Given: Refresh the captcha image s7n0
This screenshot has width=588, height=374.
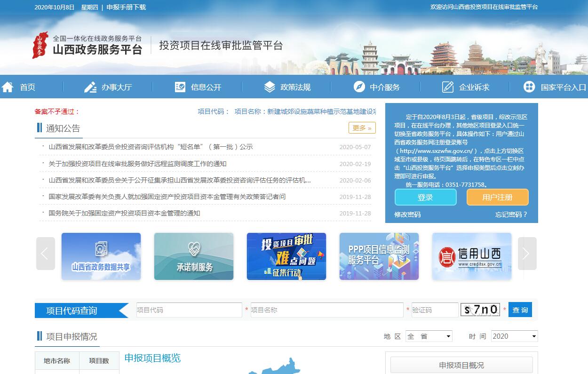Looking at the screenshot, I should pyautogui.click(x=480, y=310).
